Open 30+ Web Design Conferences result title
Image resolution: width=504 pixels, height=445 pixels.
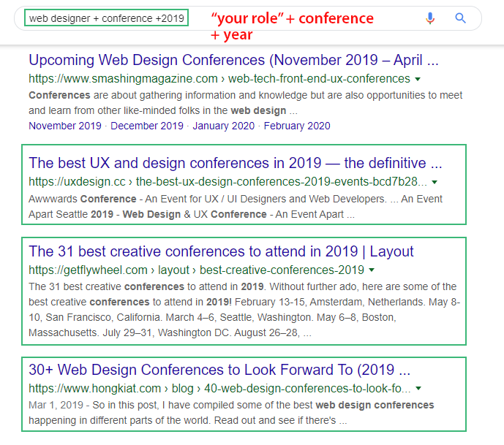point(219,370)
